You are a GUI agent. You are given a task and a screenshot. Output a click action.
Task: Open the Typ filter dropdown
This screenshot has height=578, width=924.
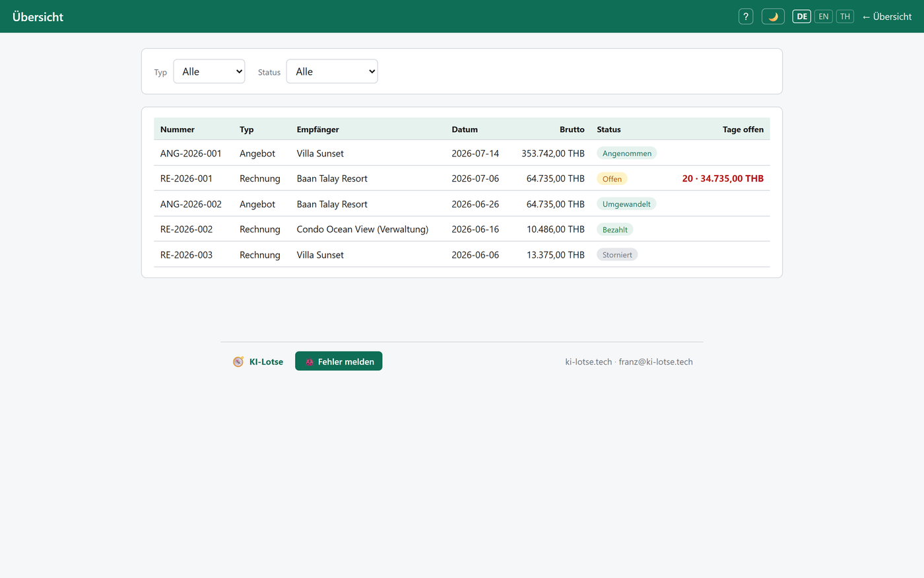pyautogui.click(x=209, y=71)
